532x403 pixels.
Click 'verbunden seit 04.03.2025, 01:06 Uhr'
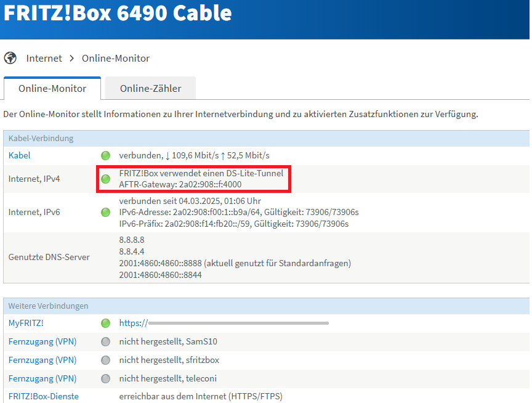190,201
